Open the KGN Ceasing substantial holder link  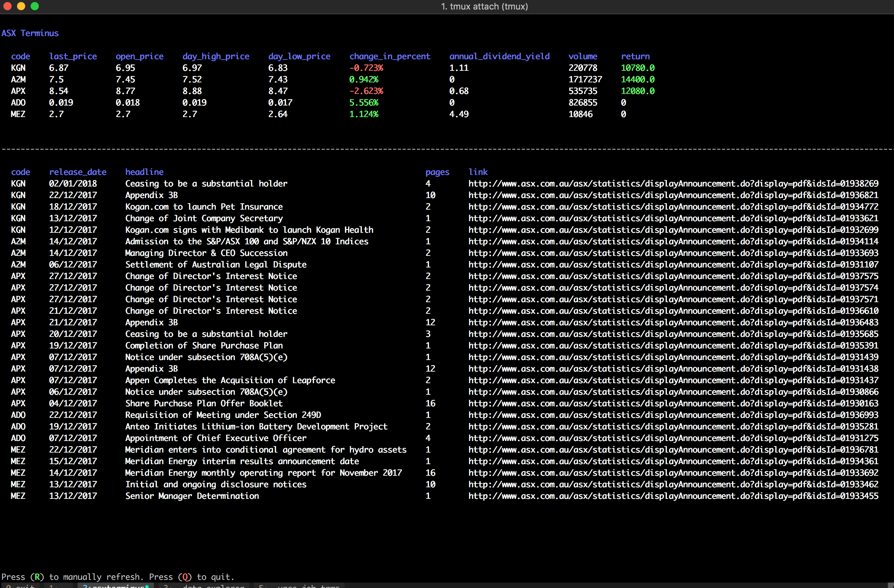pyautogui.click(x=673, y=184)
